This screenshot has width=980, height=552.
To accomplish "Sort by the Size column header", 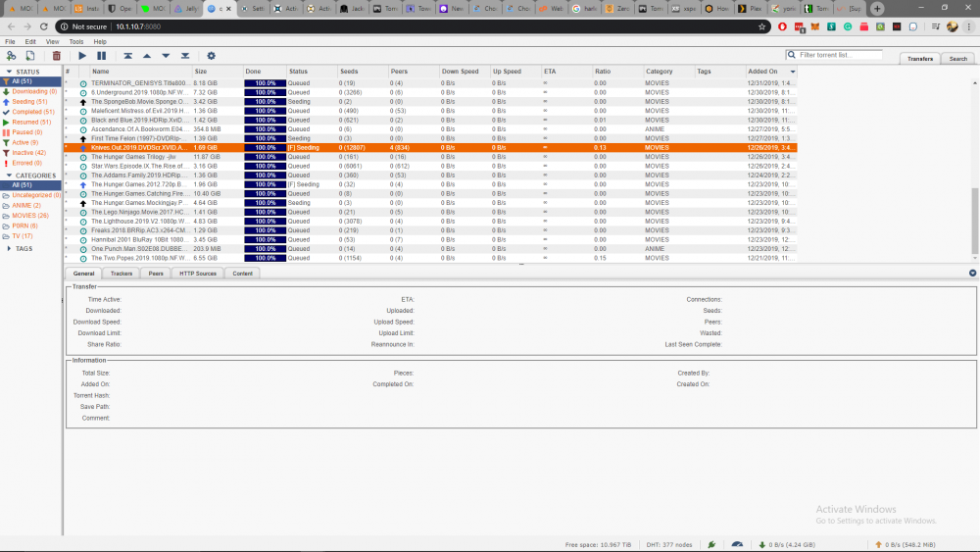I will [x=217, y=72].
